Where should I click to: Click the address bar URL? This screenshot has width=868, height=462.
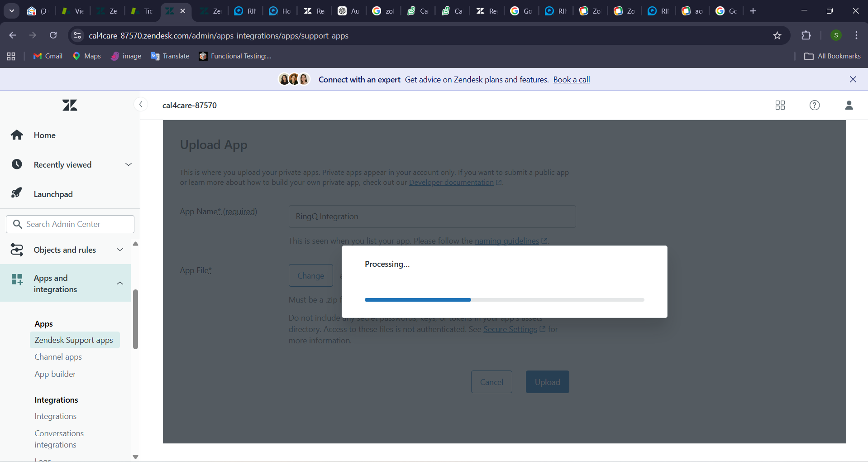point(219,36)
